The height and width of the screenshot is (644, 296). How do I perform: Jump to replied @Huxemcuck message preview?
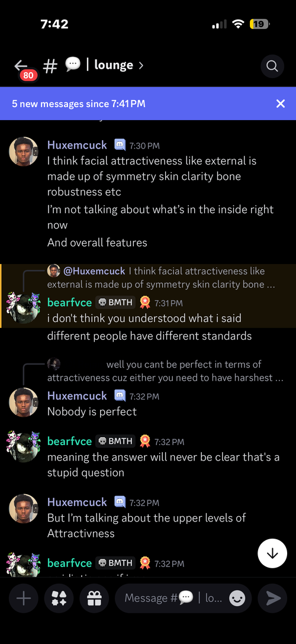coord(162,278)
